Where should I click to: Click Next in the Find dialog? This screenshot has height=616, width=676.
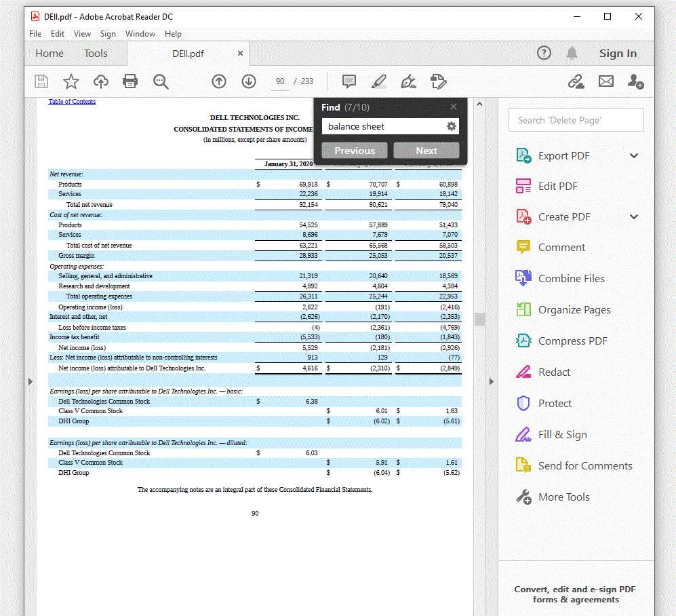pyautogui.click(x=426, y=150)
